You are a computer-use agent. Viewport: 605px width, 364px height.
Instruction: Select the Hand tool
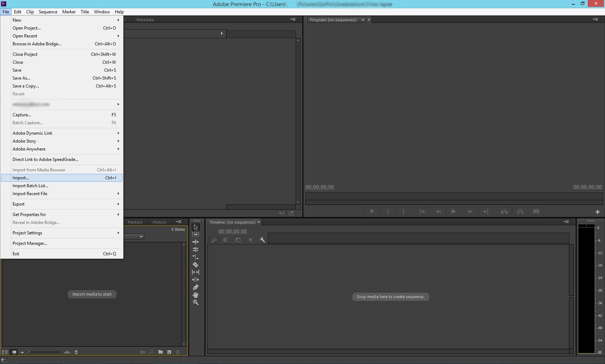(x=196, y=295)
